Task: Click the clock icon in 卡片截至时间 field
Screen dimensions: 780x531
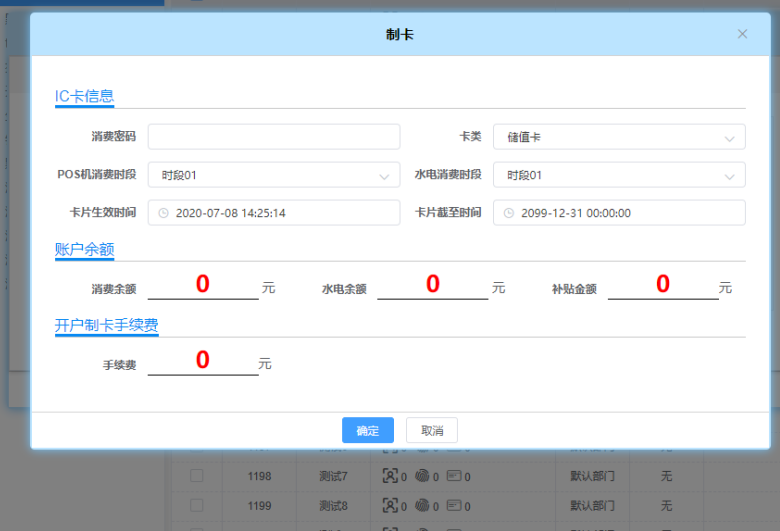Action: click(x=509, y=213)
